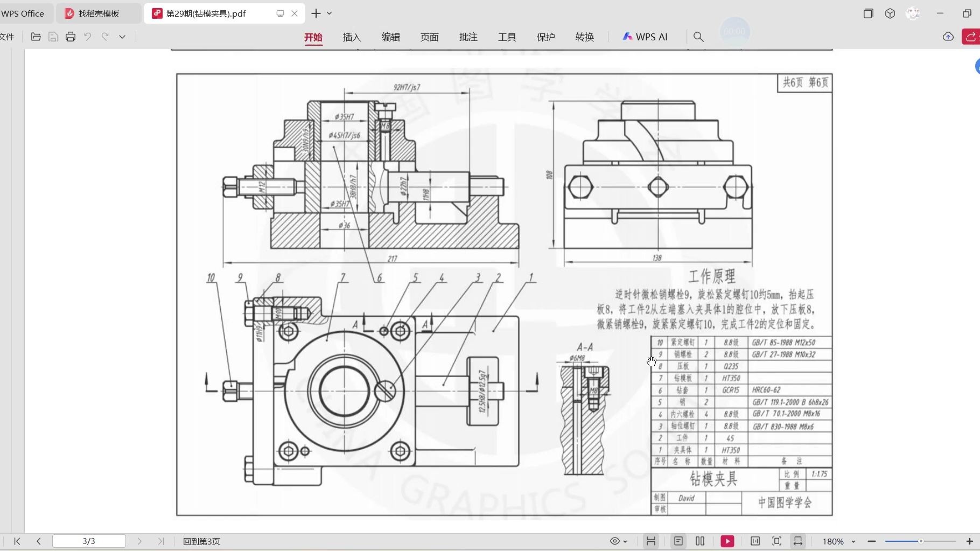The height and width of the screenshot is (551, 980).
Task: Click the Undo icon
Action: 88,37
